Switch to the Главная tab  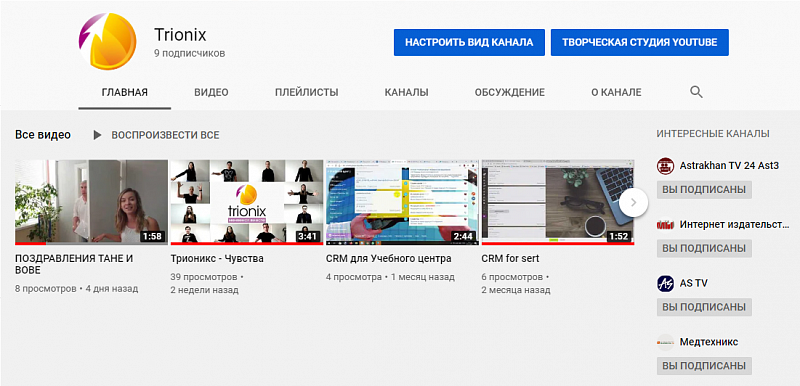point(124,93)
